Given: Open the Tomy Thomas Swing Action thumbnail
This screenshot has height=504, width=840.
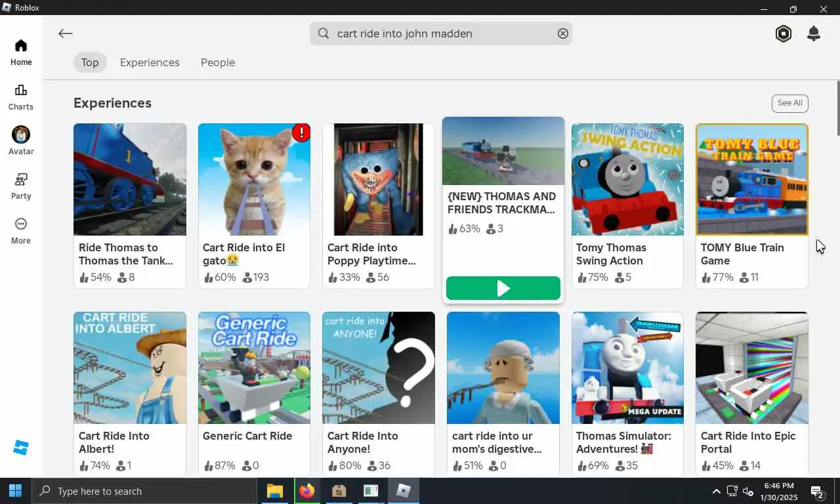Looking at the screenshot, I should click(627, 179).
